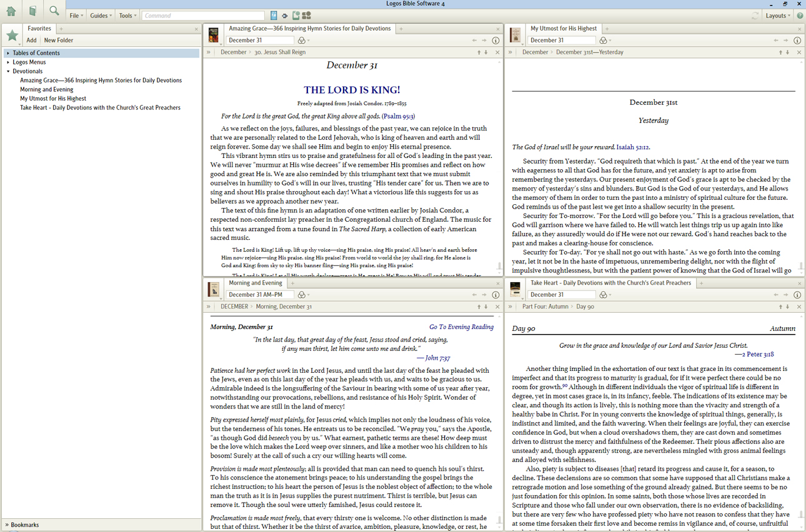This screenshot has height=532, width=806.
Task: Click the gray layout shortcut icon in toolbar
Action: [x=307, y=16]
